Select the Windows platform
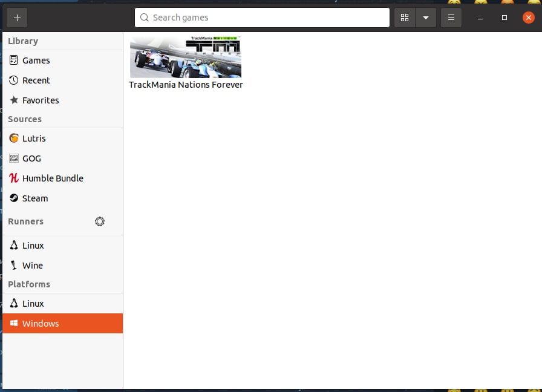The width and height of the screenshot is (542, 392). point(62,324)
